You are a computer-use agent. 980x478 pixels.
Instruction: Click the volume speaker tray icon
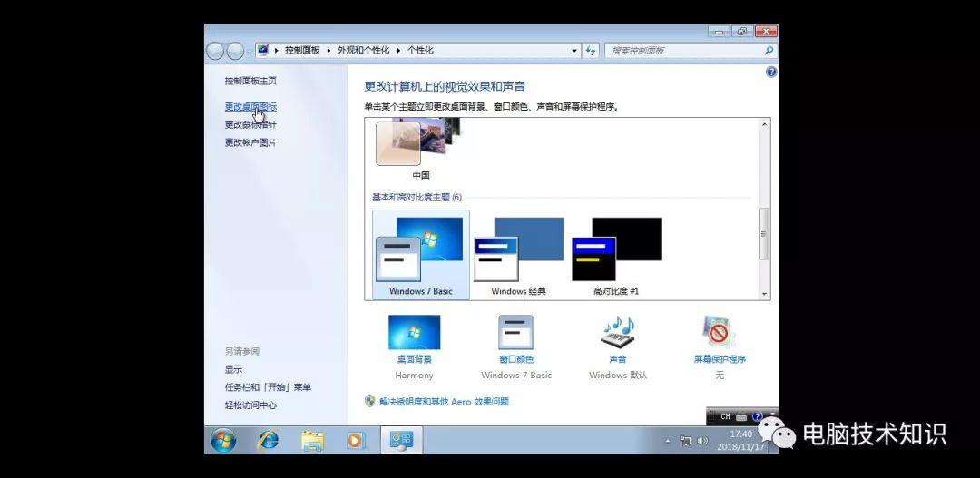pos(702,441)
